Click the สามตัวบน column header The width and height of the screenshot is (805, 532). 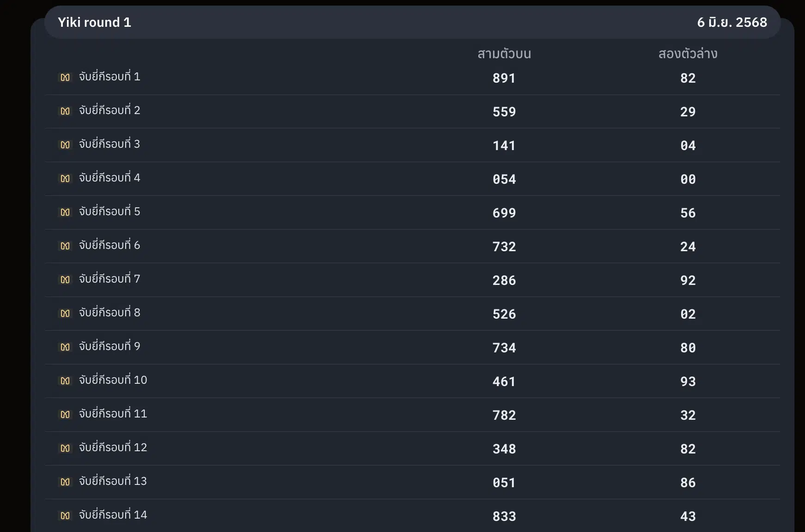(x=504, y=54)
